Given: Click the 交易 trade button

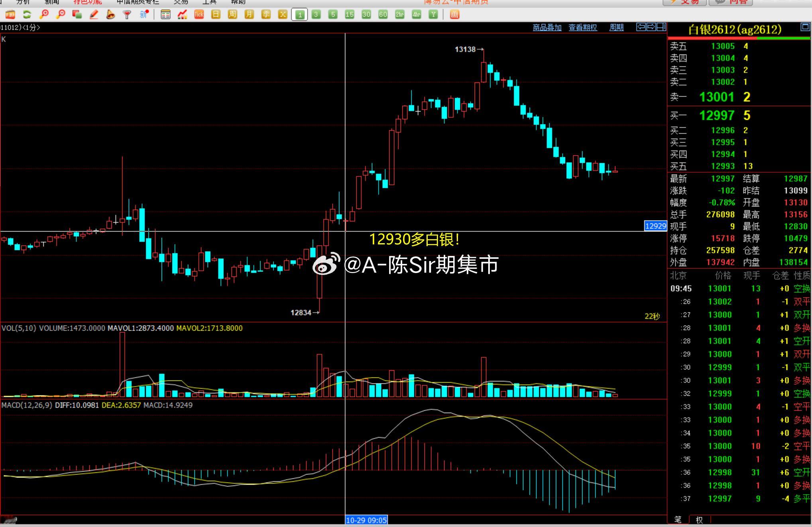Looking at the screenshot, I should [685, 2].
